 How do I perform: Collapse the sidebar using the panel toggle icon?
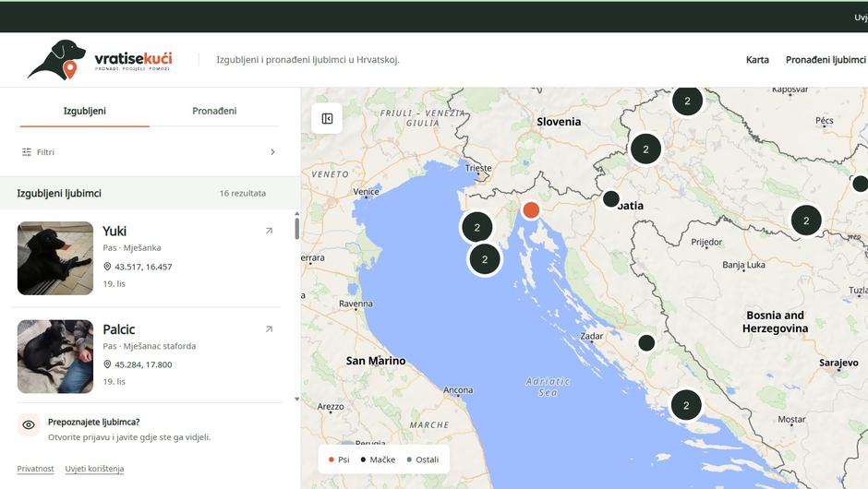[327, 118]
